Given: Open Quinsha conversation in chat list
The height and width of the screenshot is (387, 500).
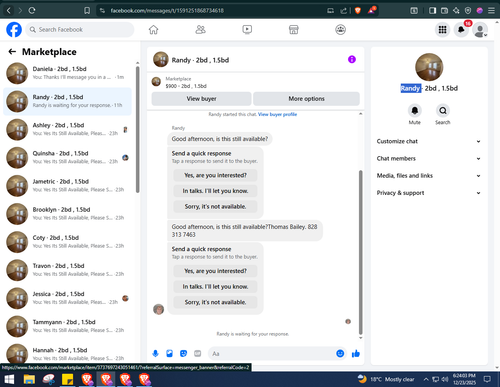Looking at the screenshot, I should coord(67,158).
